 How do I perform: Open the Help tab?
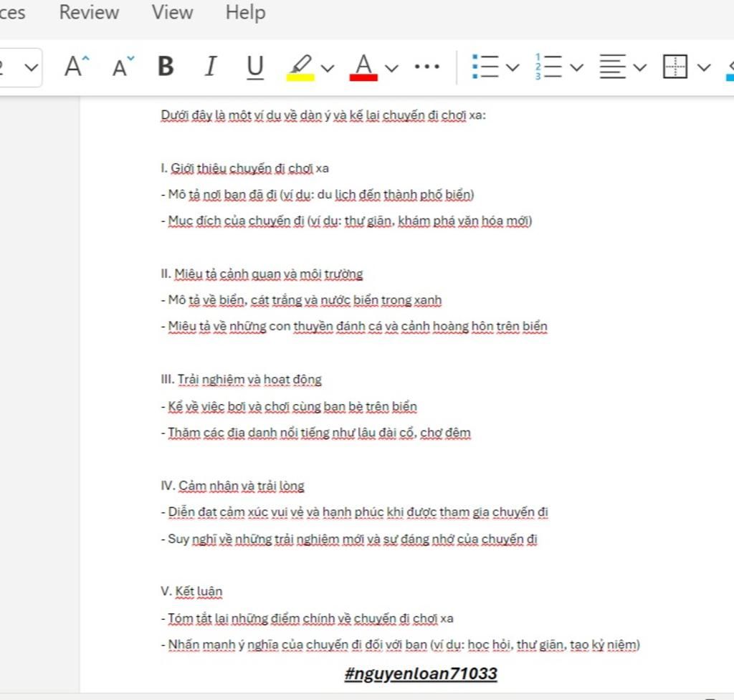245,12
